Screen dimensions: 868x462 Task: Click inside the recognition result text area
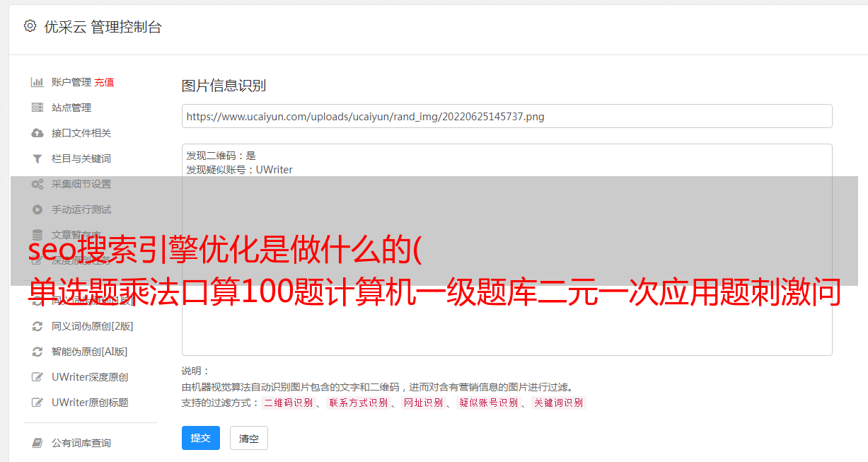coord(507,249)
